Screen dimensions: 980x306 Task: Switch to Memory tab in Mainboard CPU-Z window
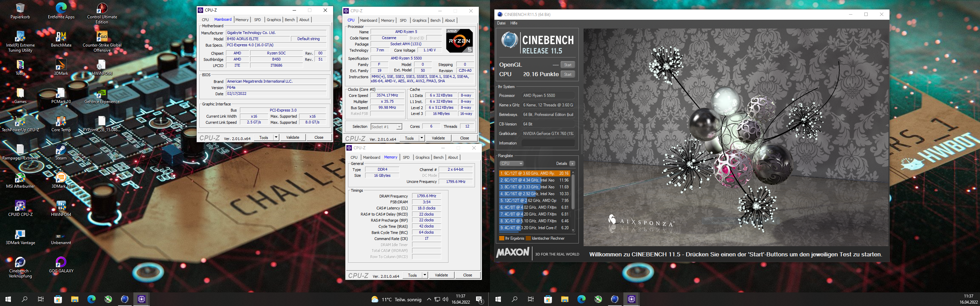(x=242, y=20)
